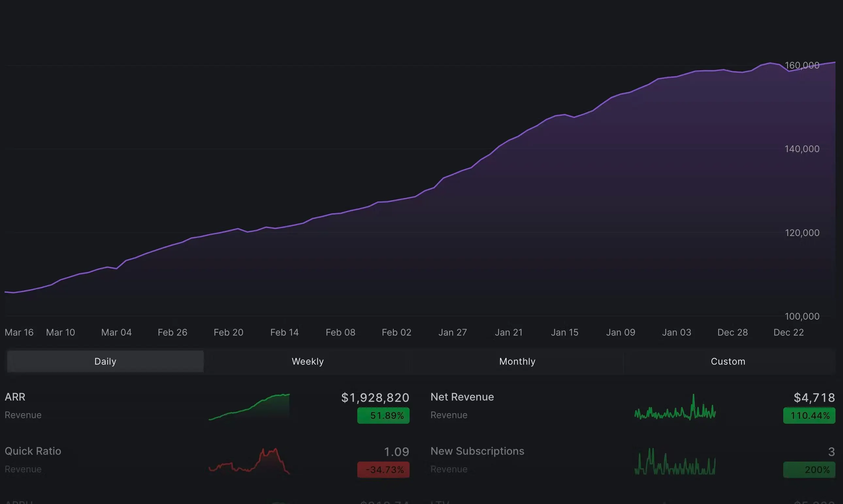Click the Feb 02 date label
This screenshot has height=504, width=843.
[x=397, y=332]
